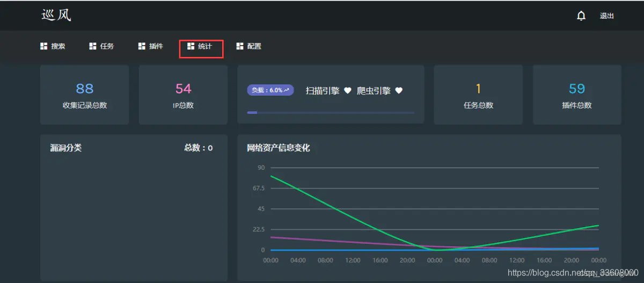Click the 45 y-axis label

[x=261, y=209]
